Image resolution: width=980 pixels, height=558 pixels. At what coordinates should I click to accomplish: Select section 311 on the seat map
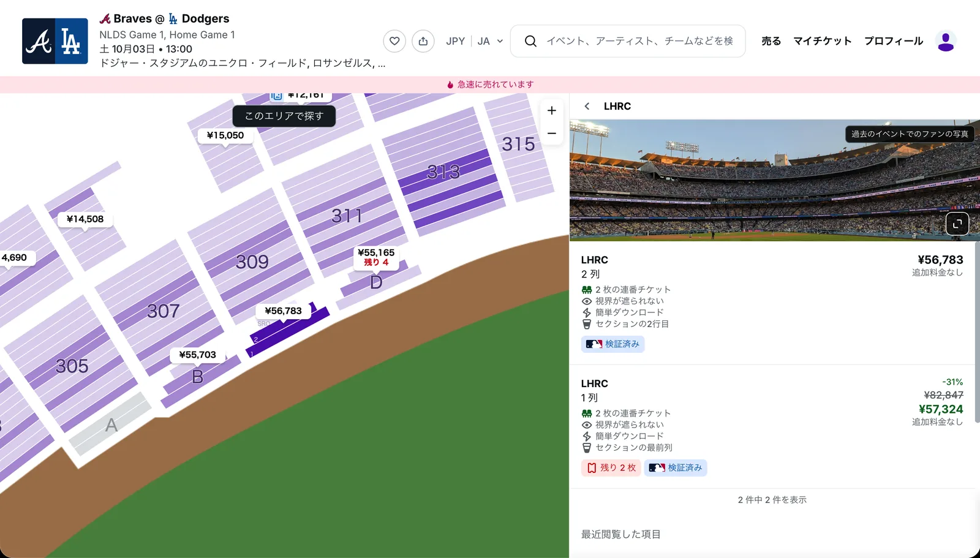(347, 216)
